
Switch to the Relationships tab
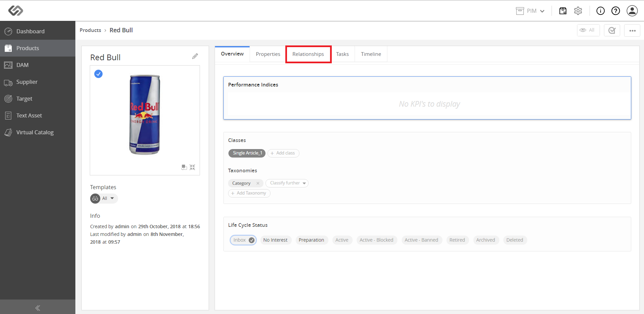click(x=308, y=54)
